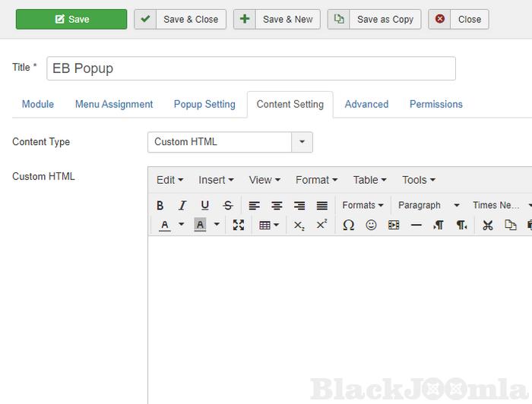Click the cut scissors icon
The image size is (532, 404).
pos(488,225)
